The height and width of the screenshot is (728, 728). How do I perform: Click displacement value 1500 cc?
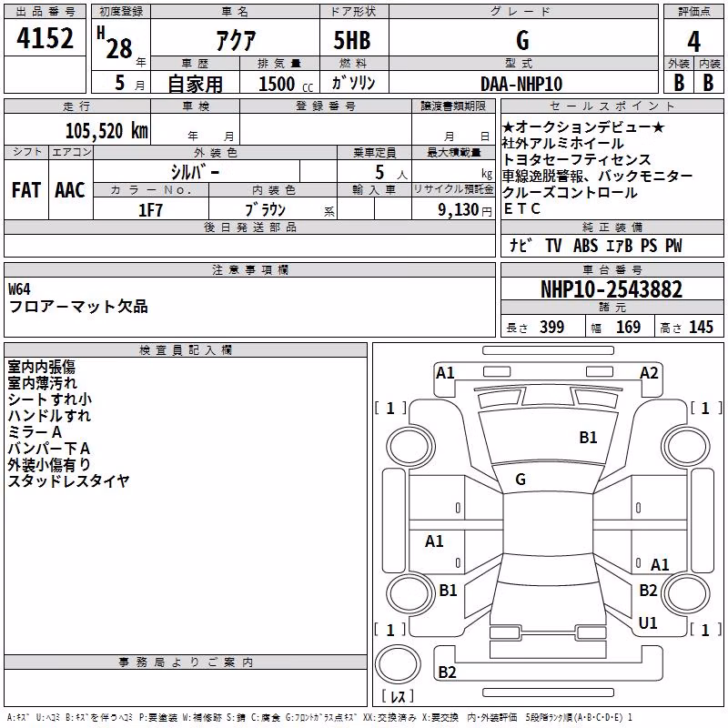[286, 84]
